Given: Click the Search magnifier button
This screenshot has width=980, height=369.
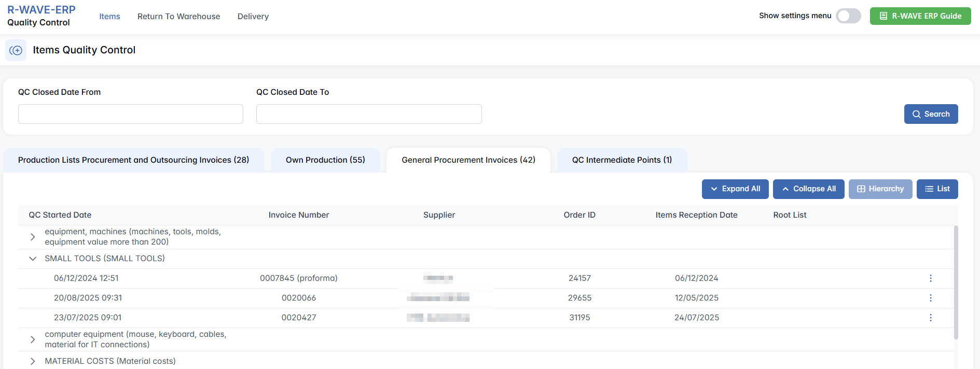Looking at the screenshot, I should (x=931, y=114).
